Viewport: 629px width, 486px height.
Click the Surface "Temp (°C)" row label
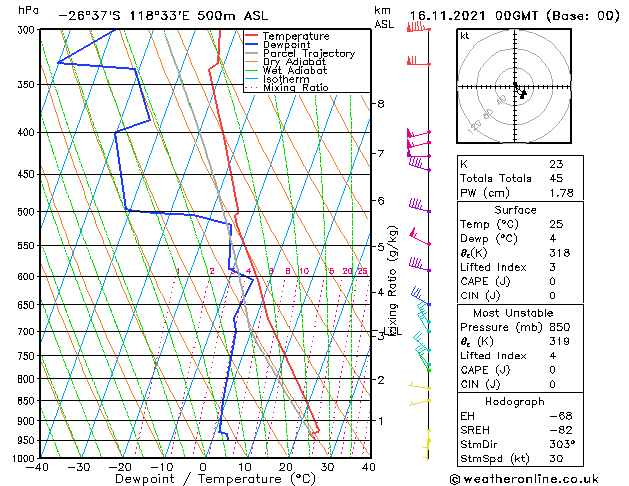click(489, 224)
